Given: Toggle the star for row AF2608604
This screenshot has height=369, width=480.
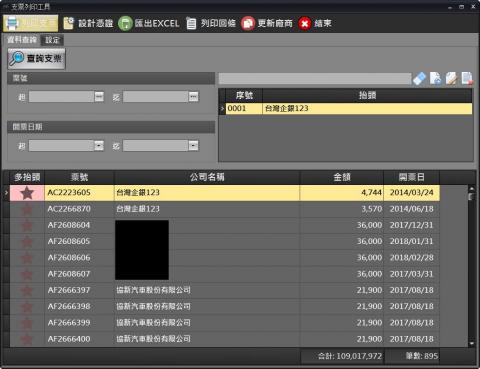Looking at the screenshot, I should (x=27, y=225).
